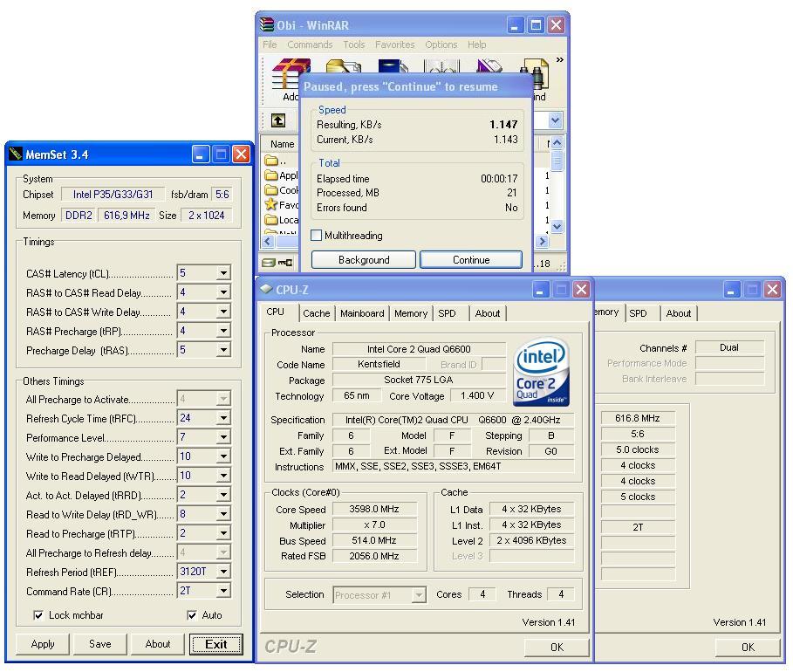Toggle the Auto checkbox in MemSet

pyautogui.click(x=192, y=615)
